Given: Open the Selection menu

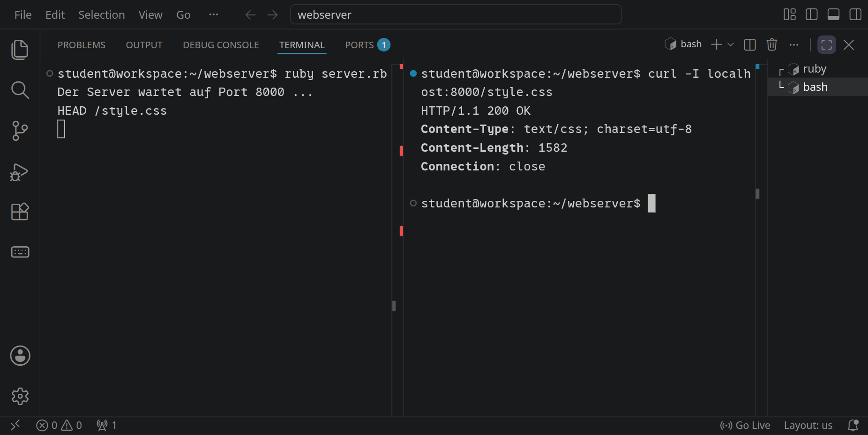Looking at the screenshot, I should coord(102,15).
